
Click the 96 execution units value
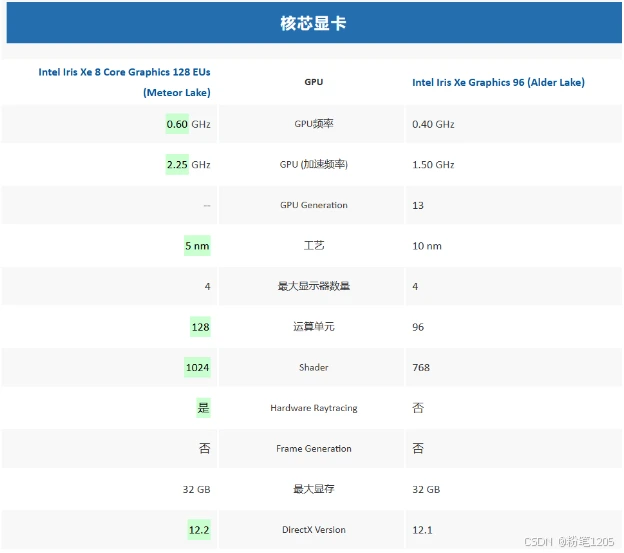point(418,327)
